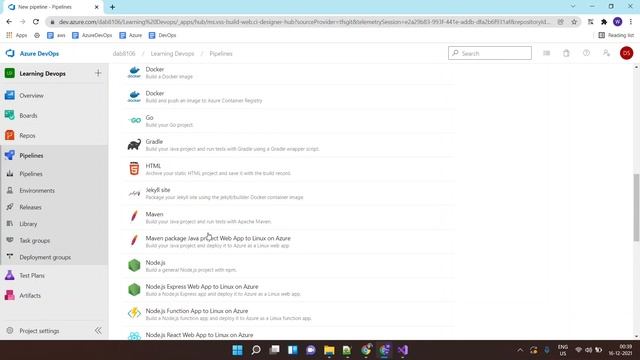The height and width of the screenshot is (360, 640).
Task: Open the work items list icon in header
Action: (x=547, y=53)
